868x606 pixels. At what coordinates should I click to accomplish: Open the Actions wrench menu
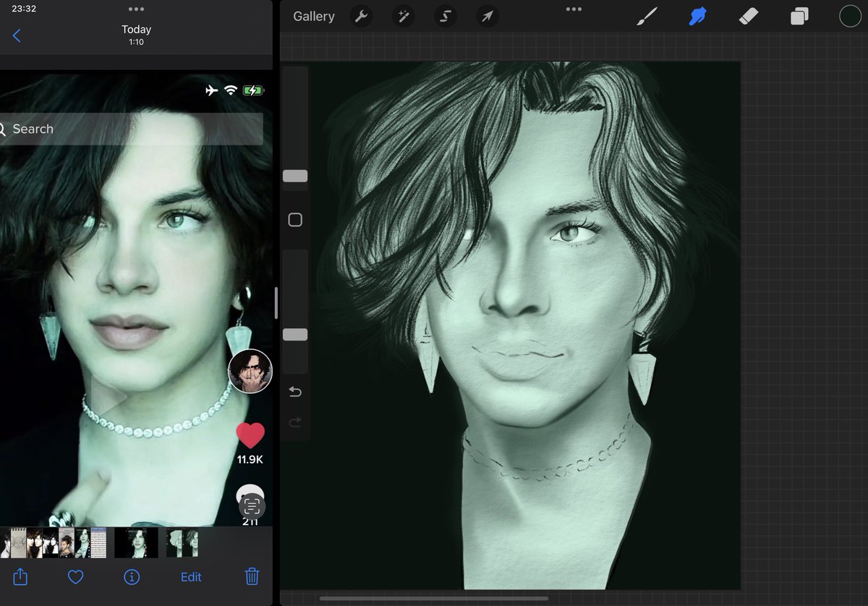point(361,16)
